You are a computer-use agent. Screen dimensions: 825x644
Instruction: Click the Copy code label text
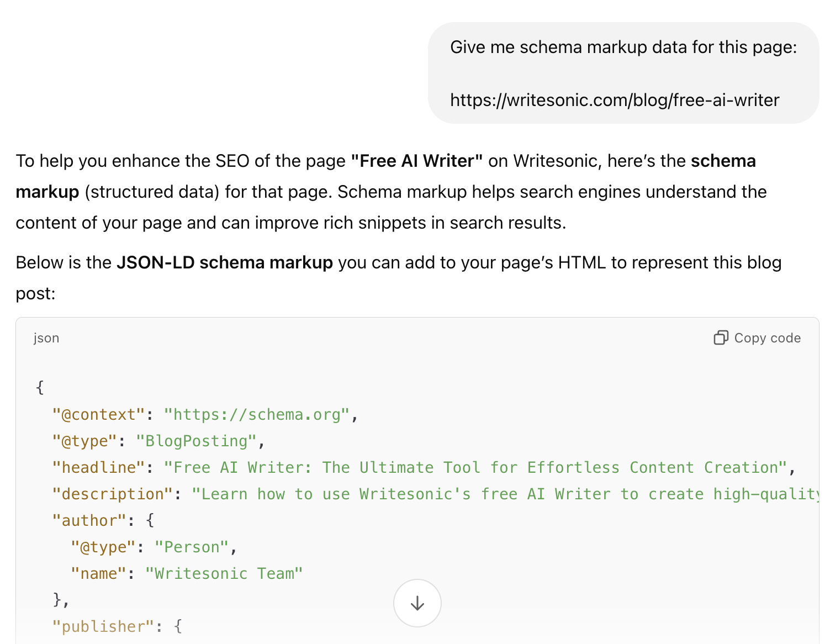point(767,337)
